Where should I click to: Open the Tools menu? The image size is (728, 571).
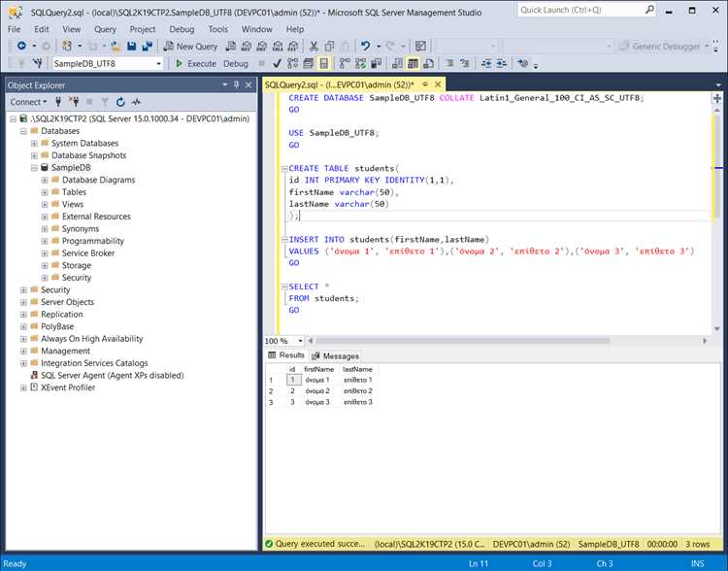[x=217, y=29]
